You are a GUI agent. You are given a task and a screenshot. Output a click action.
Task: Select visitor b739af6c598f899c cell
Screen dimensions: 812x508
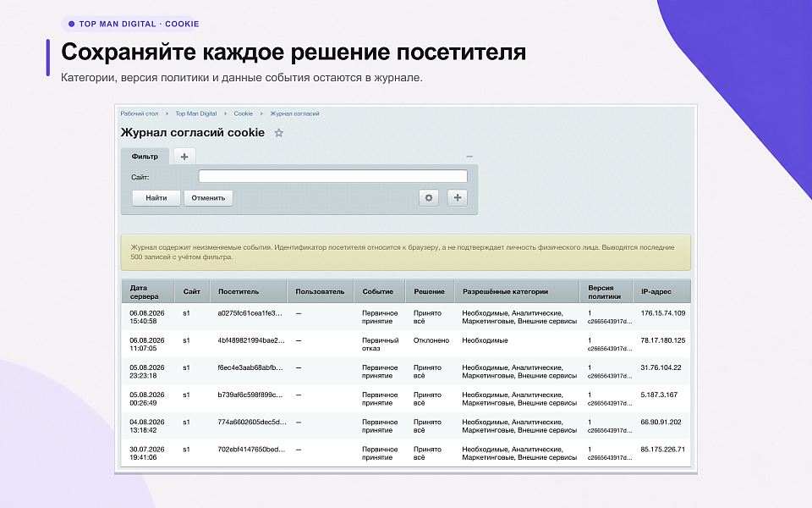coord(250,395)
